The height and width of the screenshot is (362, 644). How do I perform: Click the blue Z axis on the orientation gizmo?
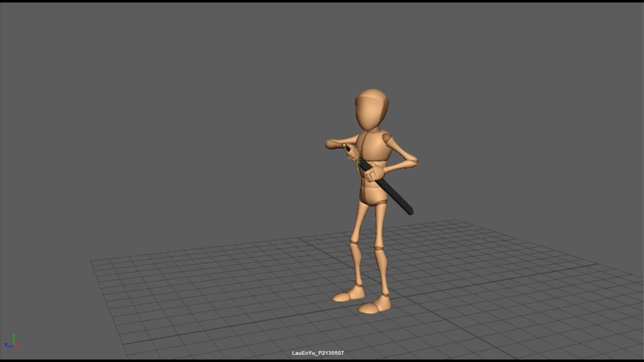coord(6,345)
